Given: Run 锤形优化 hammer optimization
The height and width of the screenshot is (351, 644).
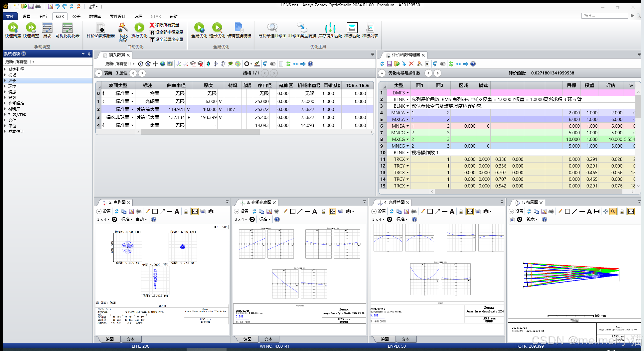Looking at the screenshot, I should point(217,30).
